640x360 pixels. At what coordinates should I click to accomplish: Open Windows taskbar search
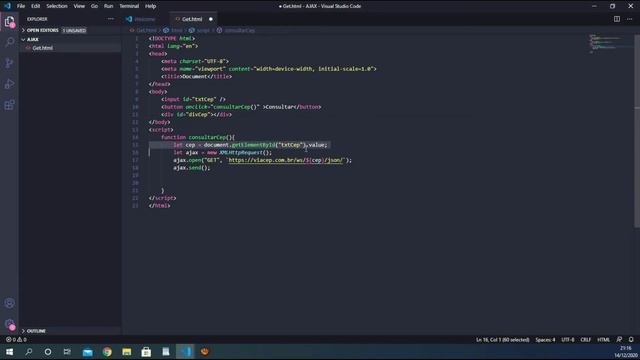(29, 352)
